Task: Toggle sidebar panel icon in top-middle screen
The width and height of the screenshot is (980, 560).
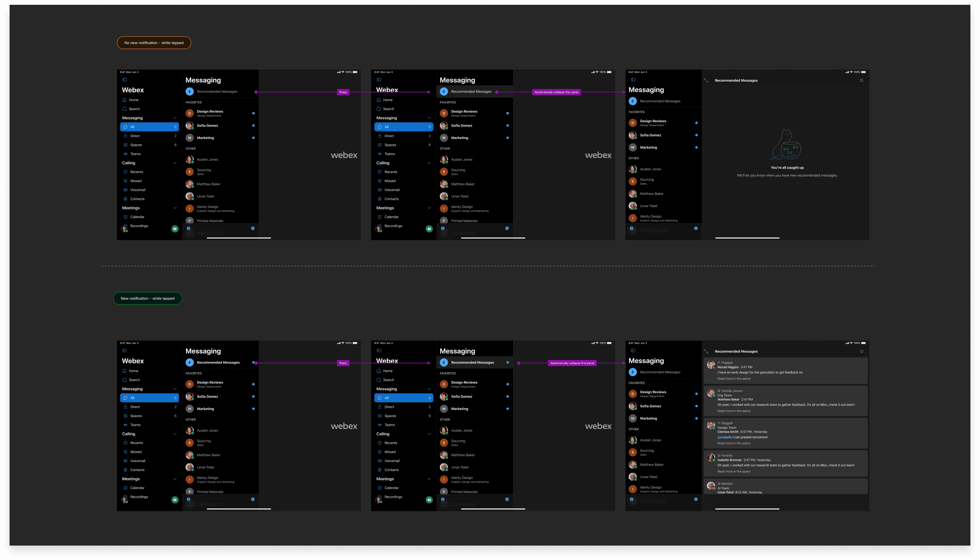Action: coord(379,80)
